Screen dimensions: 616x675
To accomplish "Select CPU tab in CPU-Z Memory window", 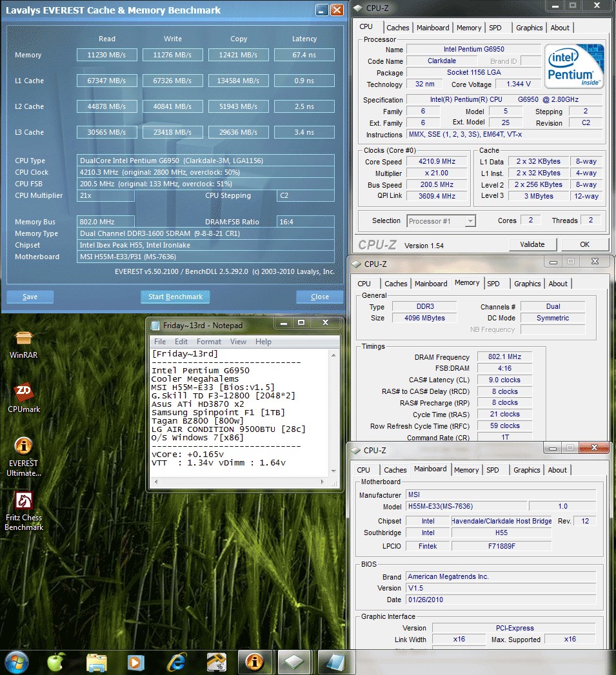I will pos(364,284).
